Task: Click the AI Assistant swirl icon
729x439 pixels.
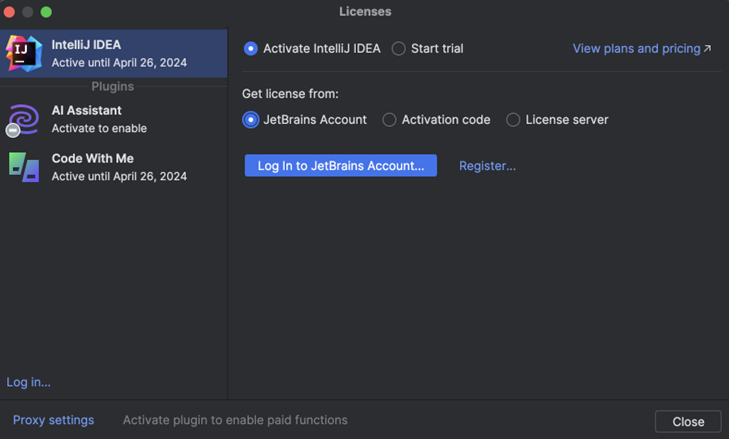Action: (x=23, y=119)
